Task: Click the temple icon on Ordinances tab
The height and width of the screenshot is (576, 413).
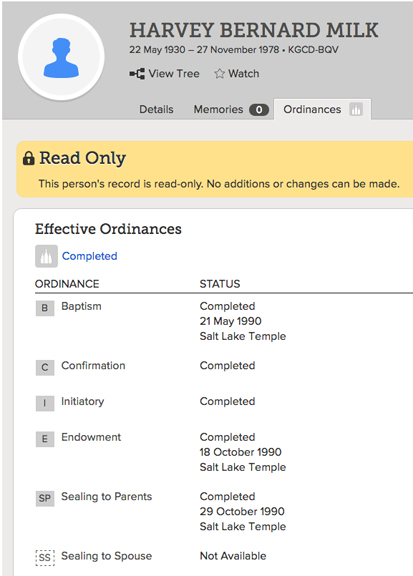Action: pos(356,109)
